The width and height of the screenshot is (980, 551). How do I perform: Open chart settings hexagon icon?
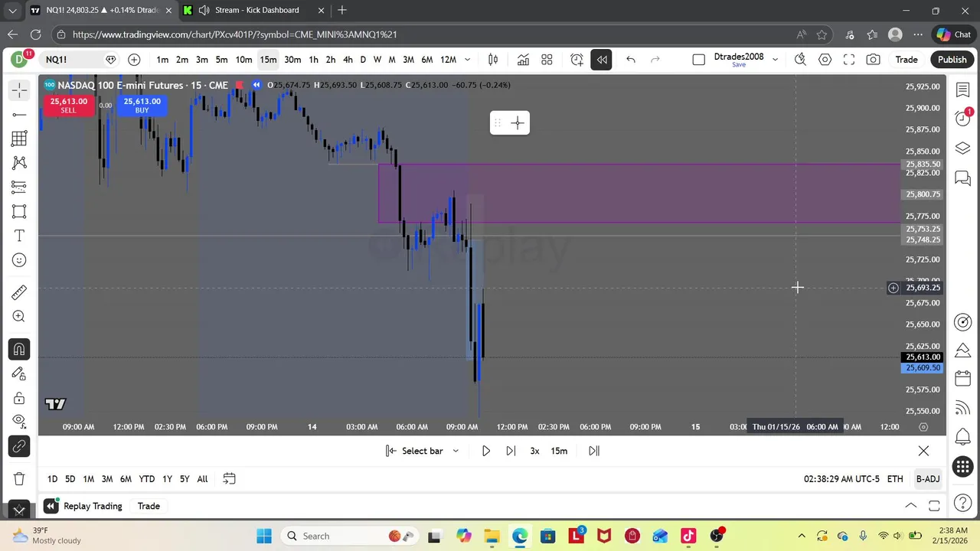(x=825, y=60)
